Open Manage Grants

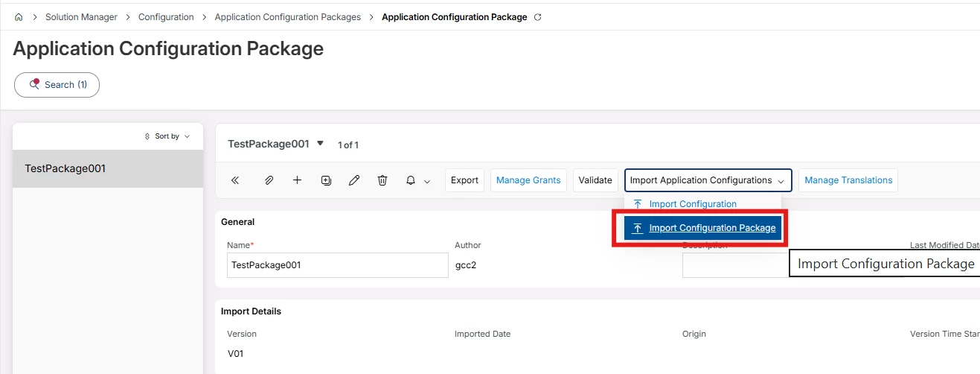click(x=528, y=180)
